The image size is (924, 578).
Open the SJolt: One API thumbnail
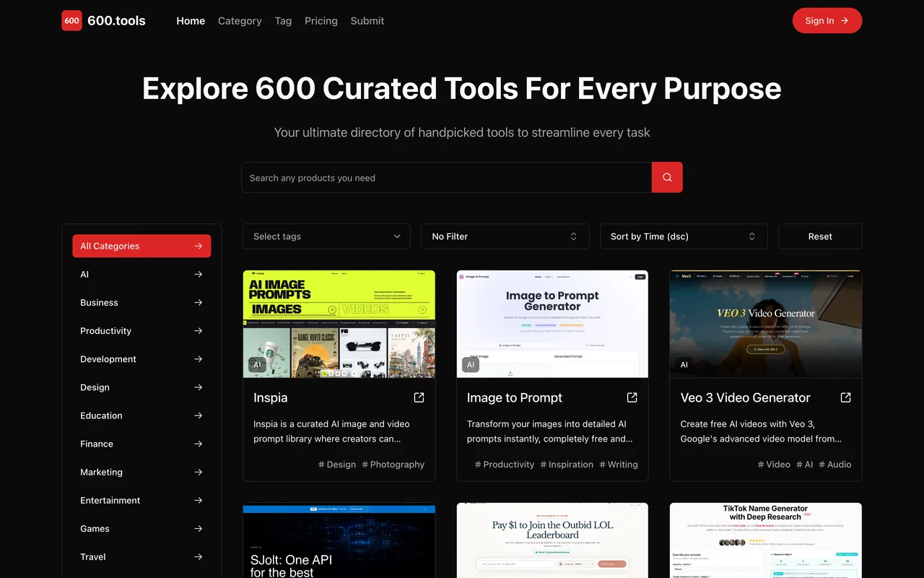[339, 540]
